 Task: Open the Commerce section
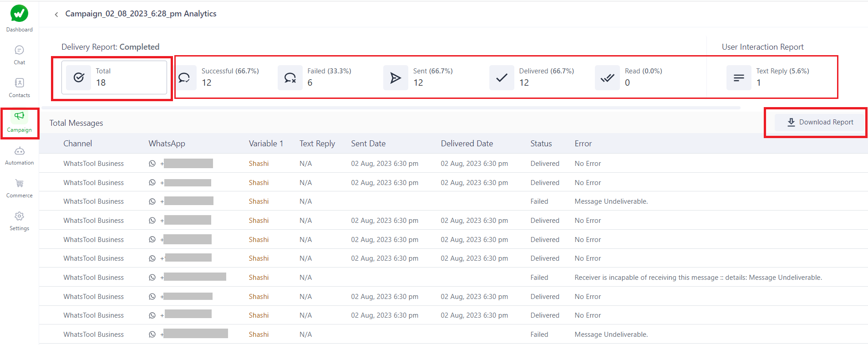coord(19,189)
